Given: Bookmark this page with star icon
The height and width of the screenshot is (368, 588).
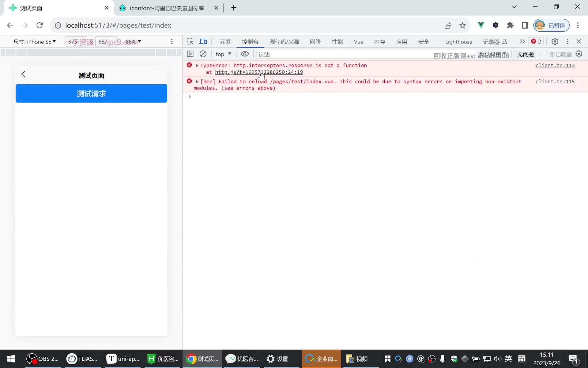Looking at the screenshot, I should coord(462,25).
